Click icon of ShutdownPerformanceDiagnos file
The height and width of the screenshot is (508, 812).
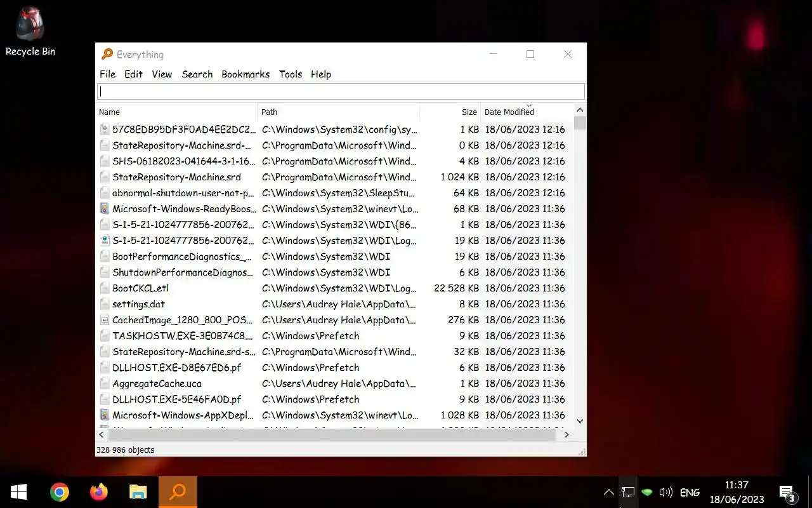click(105, 272)
